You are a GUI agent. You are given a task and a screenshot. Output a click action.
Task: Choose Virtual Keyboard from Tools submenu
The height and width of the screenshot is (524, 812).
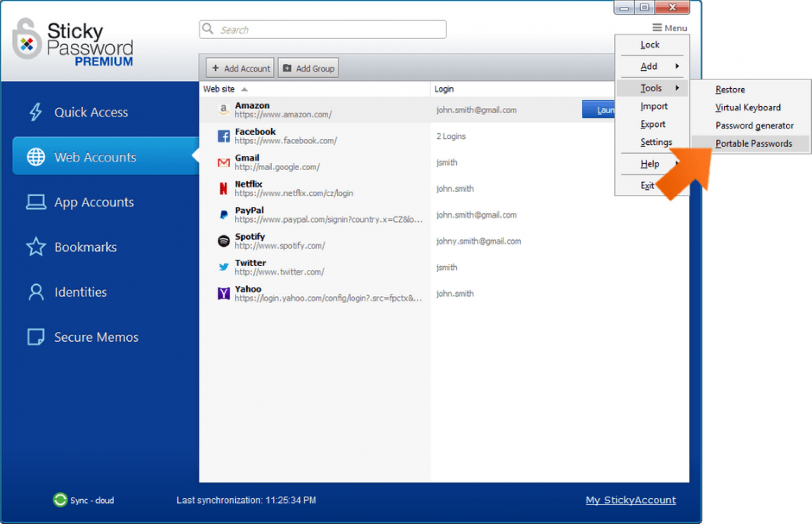coord(748,107)
